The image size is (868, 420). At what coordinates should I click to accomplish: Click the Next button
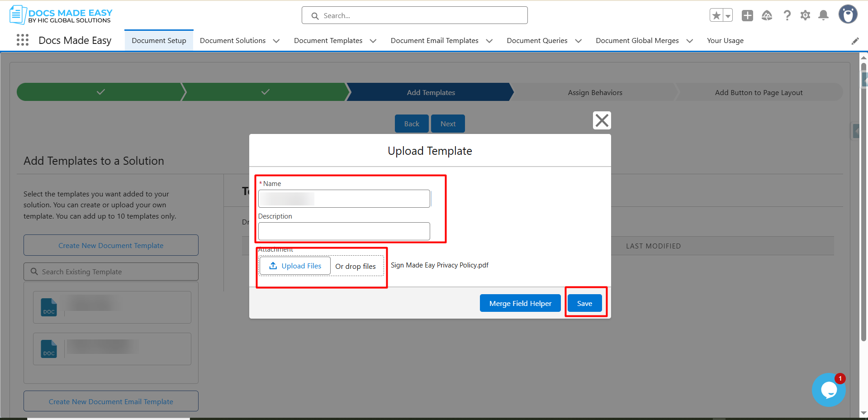448,124
